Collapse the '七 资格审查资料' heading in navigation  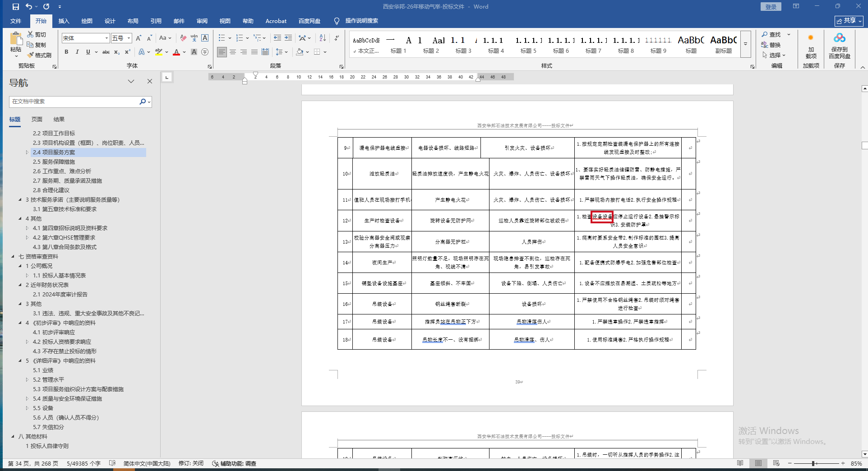tap(13, 256)
